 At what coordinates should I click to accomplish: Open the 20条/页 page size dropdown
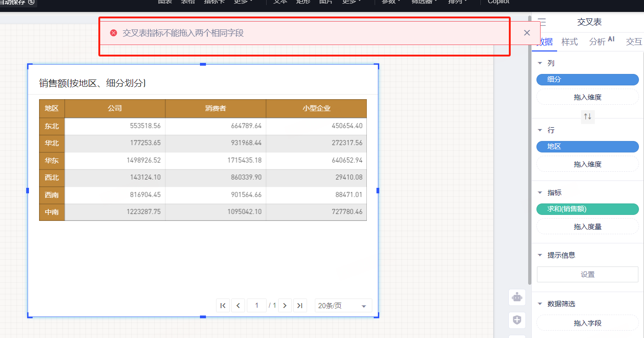tap(343, 306)
